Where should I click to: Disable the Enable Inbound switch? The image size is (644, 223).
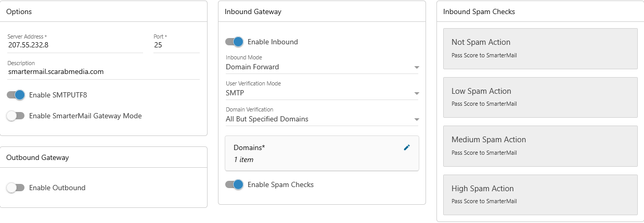tap(234, 42)
